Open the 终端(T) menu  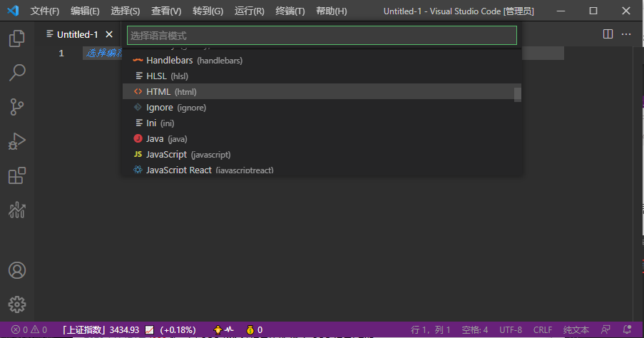point(290,11)
